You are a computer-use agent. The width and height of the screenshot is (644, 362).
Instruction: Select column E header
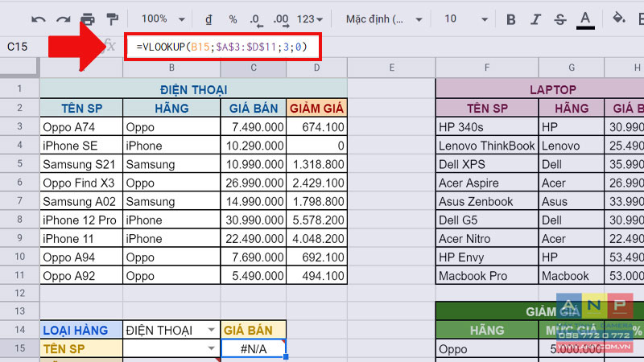(391, 68)
